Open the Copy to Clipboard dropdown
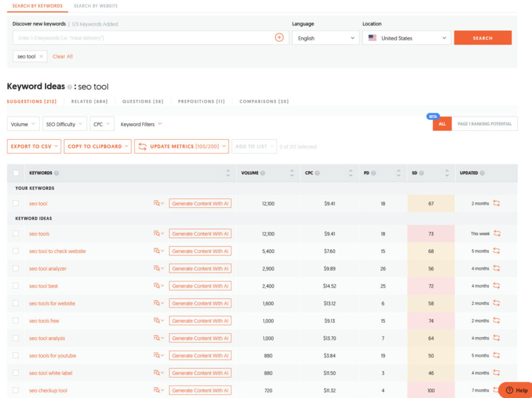Viewport: 532px width, 398px height. point(97,146)
